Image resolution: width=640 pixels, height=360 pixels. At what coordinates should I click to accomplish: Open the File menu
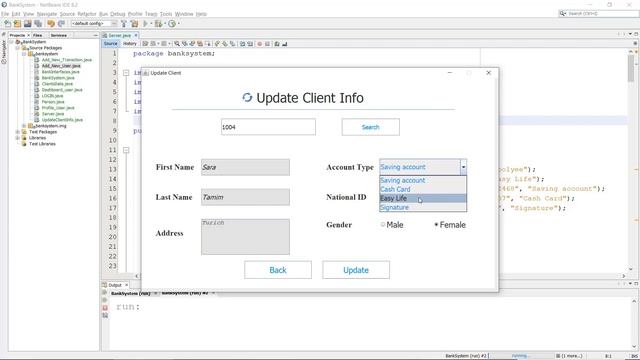point(5,14)
